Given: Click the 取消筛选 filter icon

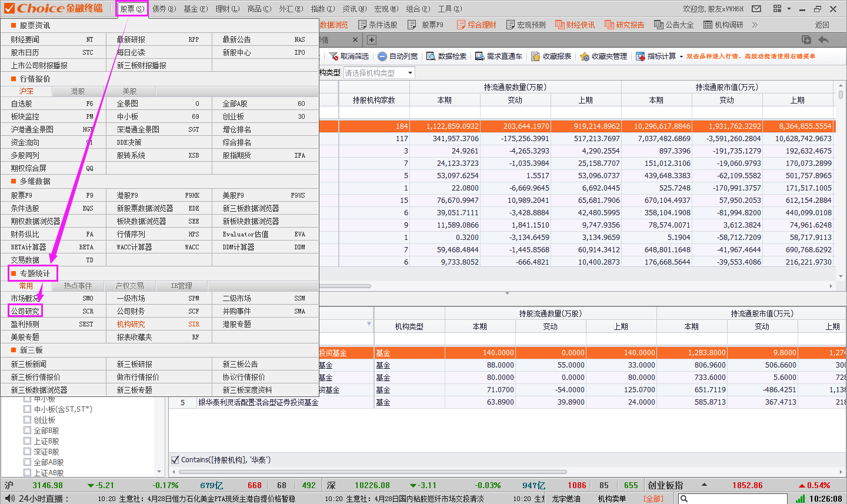Looking at the screenshot, I should pos(334,56).
